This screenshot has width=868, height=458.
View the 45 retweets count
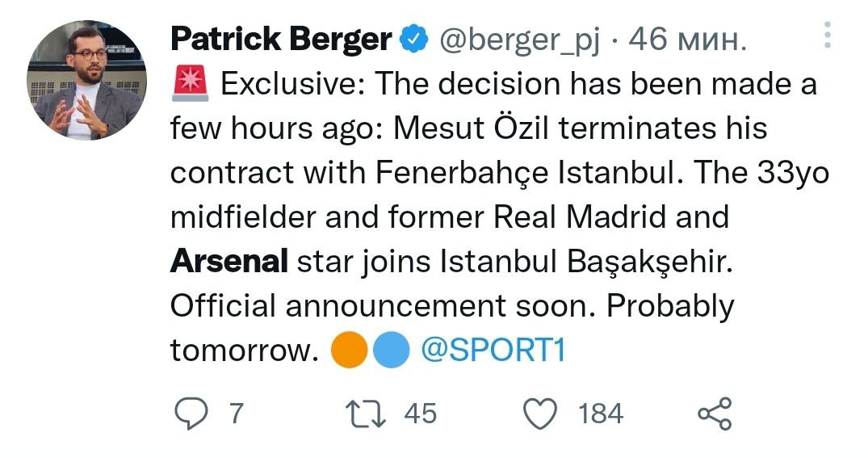click(x=420, y=414)
